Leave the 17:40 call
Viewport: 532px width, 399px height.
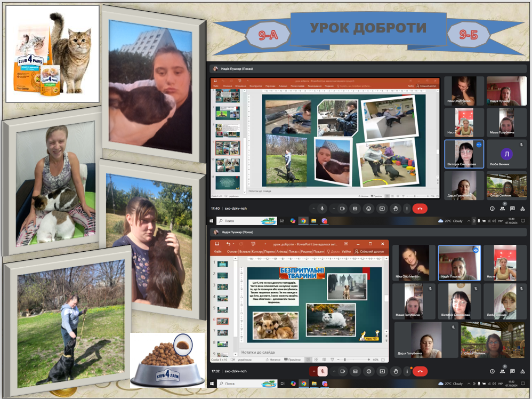(x=420, y=209)
